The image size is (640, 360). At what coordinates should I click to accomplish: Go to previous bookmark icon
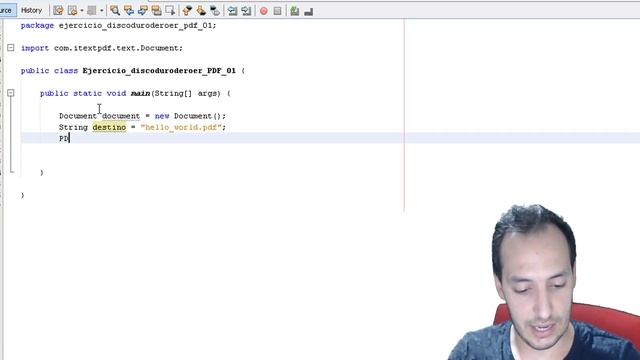point(187,11)
